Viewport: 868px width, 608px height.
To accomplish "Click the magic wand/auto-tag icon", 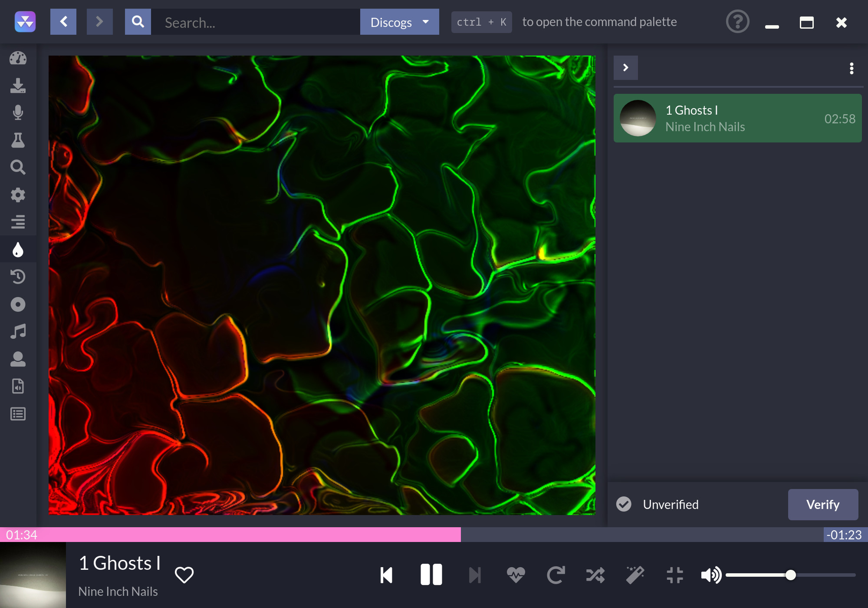I will pos(635,574).
